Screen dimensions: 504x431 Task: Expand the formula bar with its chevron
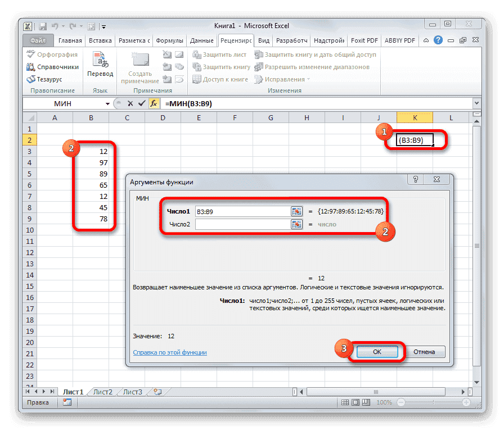(x=476, y=103)
